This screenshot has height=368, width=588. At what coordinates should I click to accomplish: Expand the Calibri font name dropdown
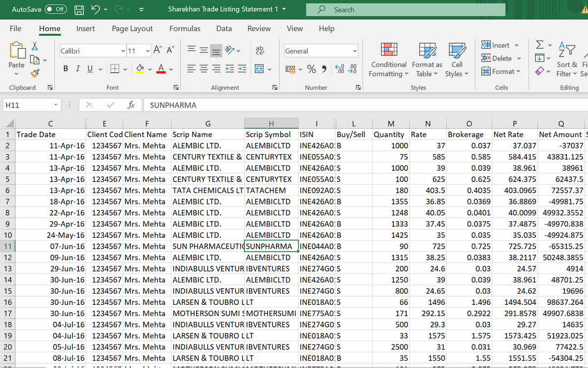click(122, 51)
